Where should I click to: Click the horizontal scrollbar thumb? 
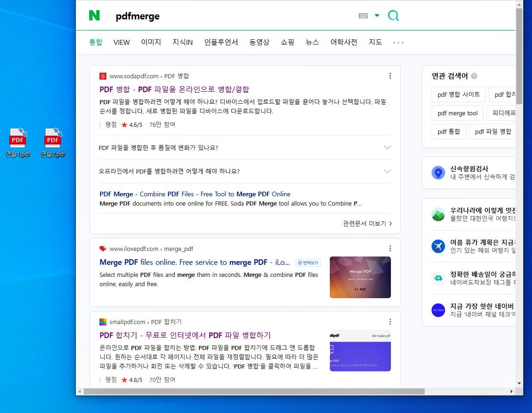pos(254,392)
